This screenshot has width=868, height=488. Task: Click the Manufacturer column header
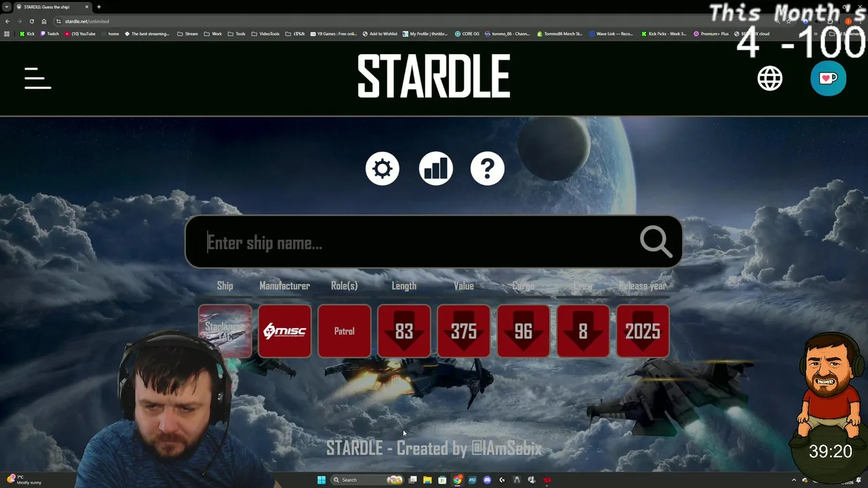[x=285, y=286]
